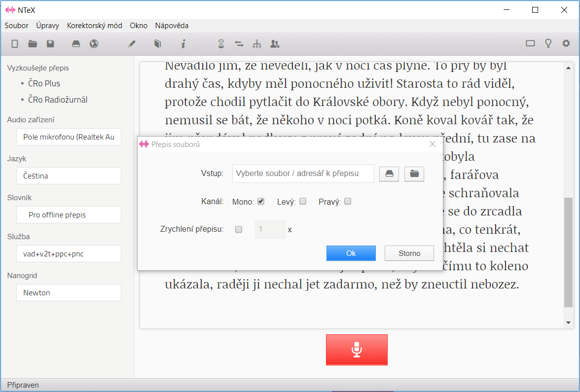
Task: Click the globe icon in toolbar
Action: pyautogui.click(x=94, y=44)
